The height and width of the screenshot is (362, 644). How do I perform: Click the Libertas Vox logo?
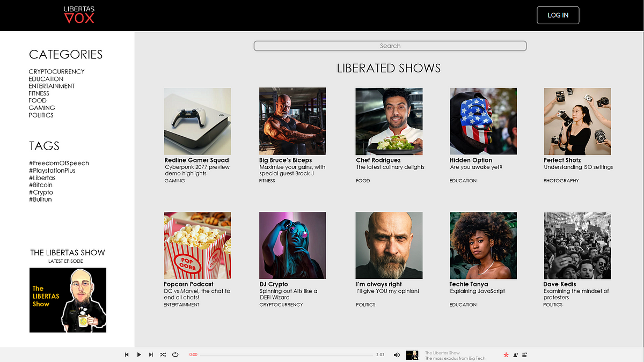click(x=79, y=15)
